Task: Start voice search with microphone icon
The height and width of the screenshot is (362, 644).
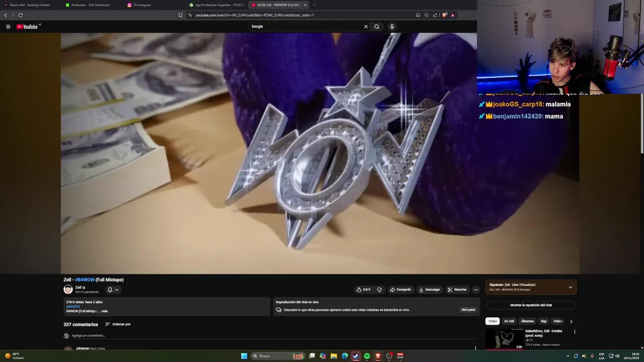Action: click(x=392, y=27)
